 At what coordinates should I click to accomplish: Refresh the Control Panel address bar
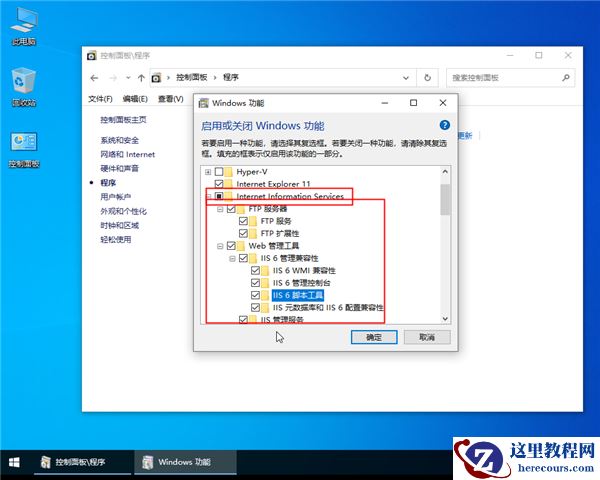point(427,78)
